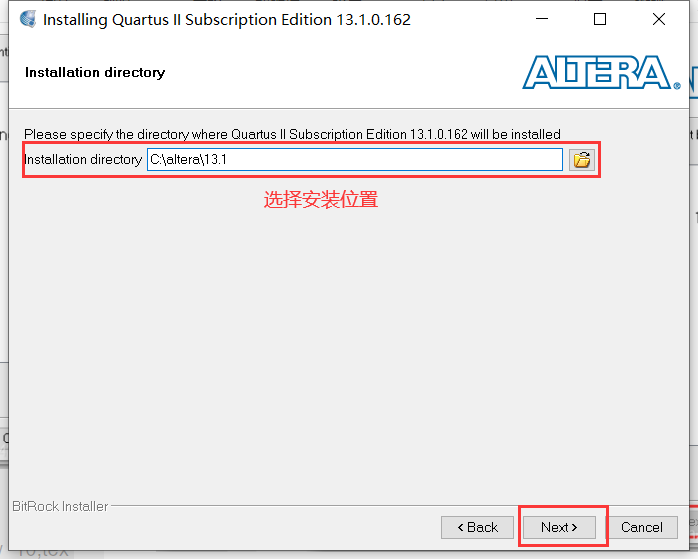Click the bold Installation directory heading
This screenshot has height=559, width=698.
tap(95, 72)
